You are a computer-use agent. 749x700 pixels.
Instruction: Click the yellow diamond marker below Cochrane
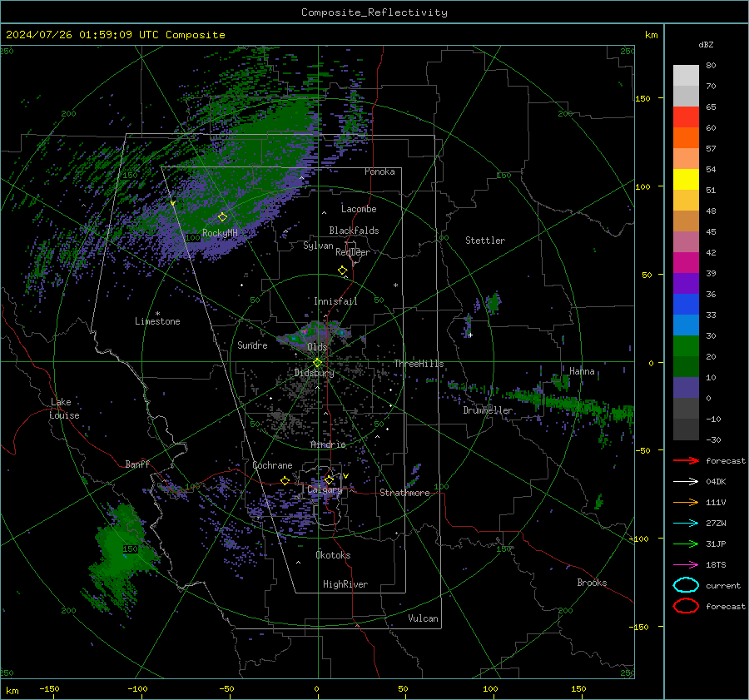point(285,481)
